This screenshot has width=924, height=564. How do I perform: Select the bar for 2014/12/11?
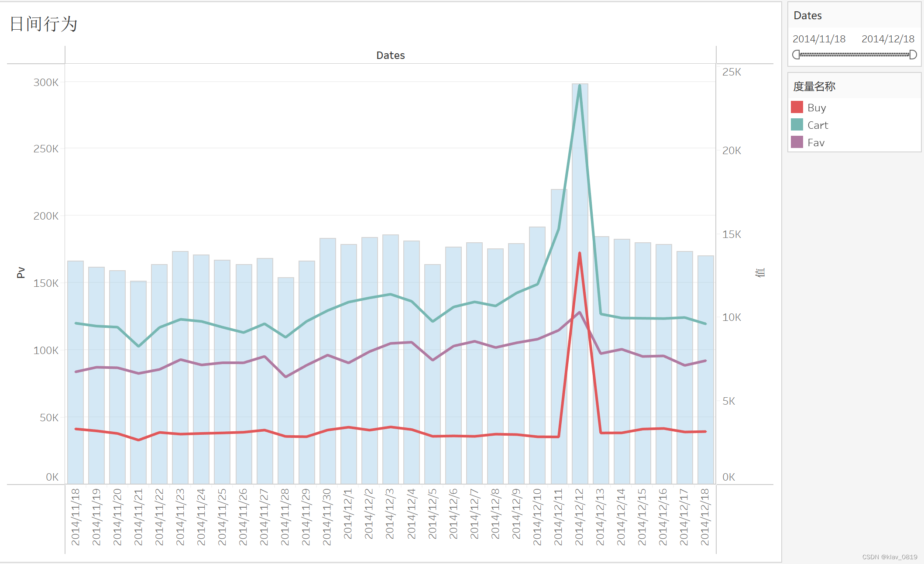pyautogui.click(x=559, y=337)
